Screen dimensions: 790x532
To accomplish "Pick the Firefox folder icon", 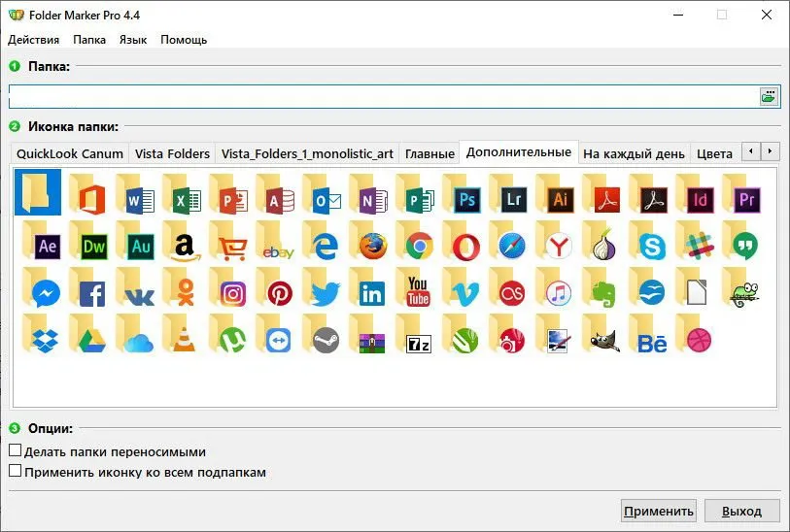I will coord(369,242).
